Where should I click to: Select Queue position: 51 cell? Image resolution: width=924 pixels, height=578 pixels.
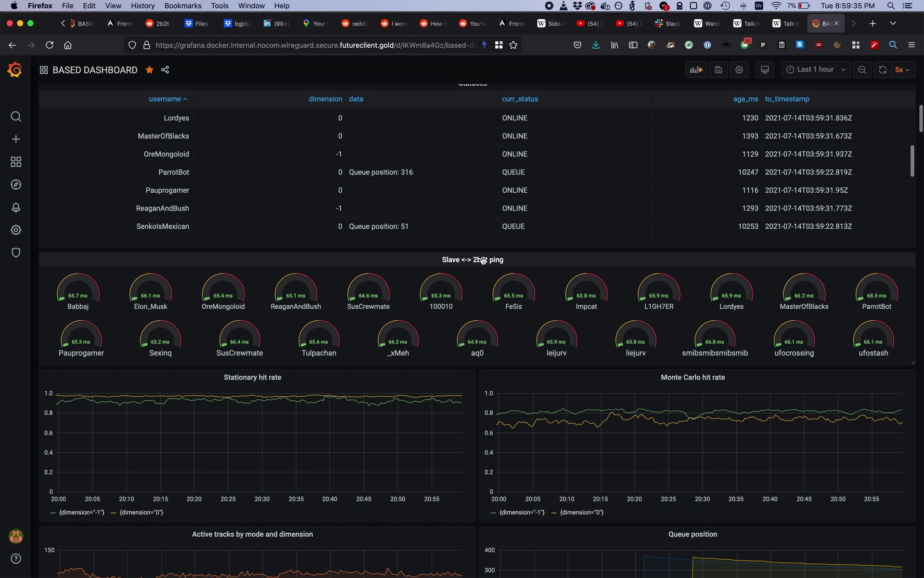pos(379,226)
